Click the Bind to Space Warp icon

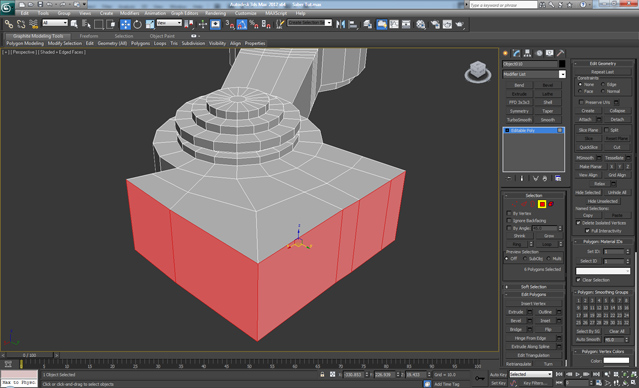pos(33,24)
